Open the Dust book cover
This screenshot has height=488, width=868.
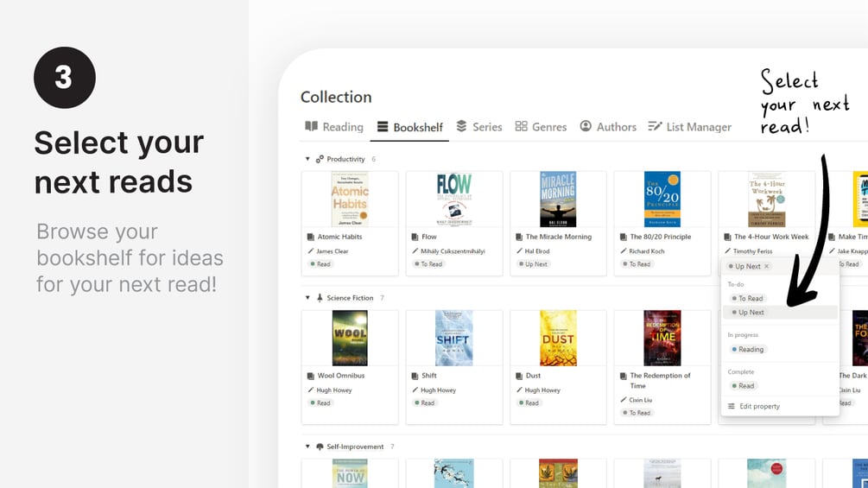(x=558, y=338)
